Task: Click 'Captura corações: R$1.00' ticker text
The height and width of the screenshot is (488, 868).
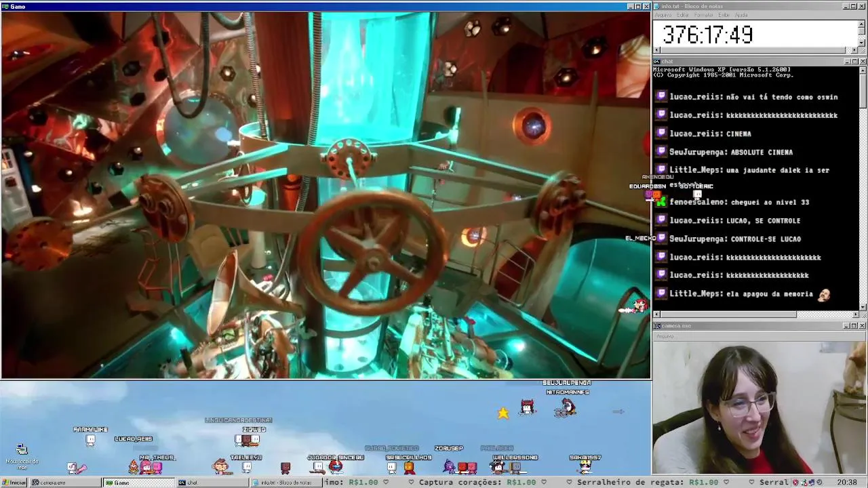Action: pyautogui.click(x=478, y=483)
